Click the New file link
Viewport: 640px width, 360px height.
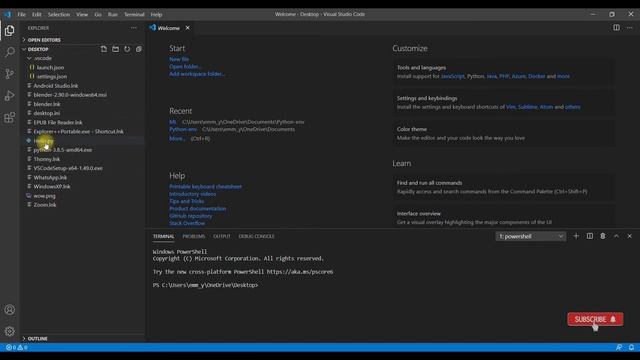179,59
